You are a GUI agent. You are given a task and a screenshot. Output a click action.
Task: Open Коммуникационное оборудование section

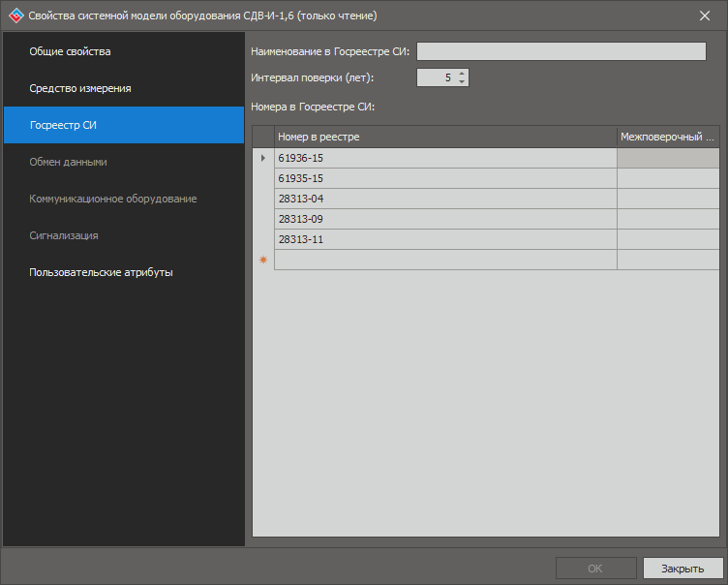[x=124, y=199]
